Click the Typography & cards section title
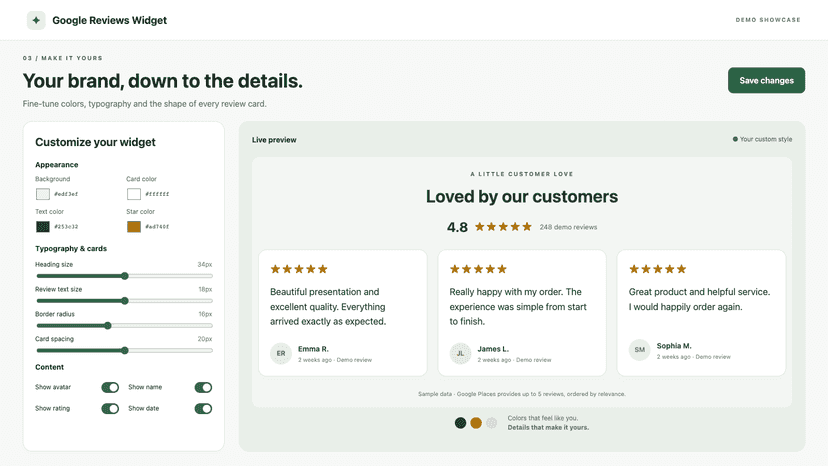This screenshot has height=466, width=828. coord(71,248)
